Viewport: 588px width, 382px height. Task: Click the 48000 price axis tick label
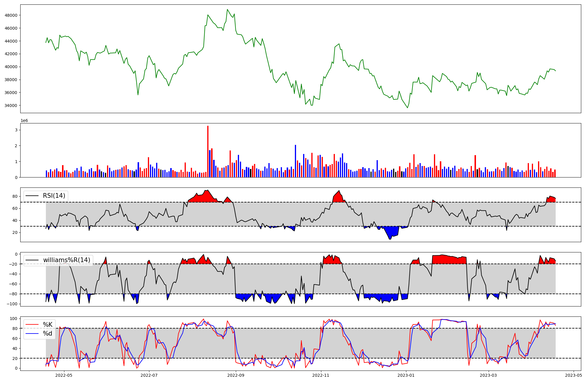11,15
